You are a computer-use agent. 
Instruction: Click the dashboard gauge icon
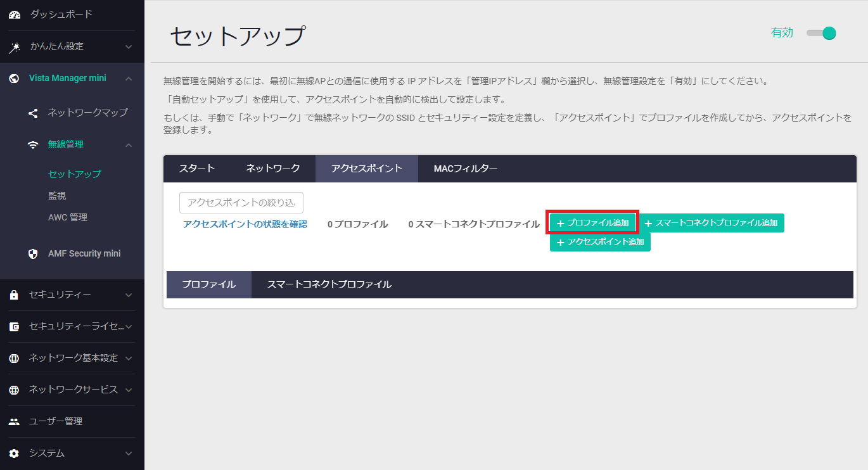[15, 15]
